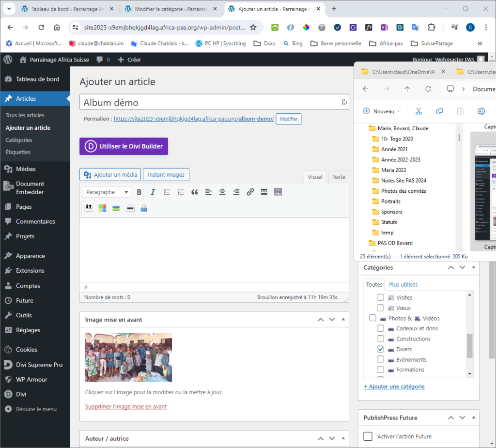Image resolution: width=496 pixels, height=448 pixels.
Task: Click the insert link icon
Action: pyautogui.click(x=250, y=192)
